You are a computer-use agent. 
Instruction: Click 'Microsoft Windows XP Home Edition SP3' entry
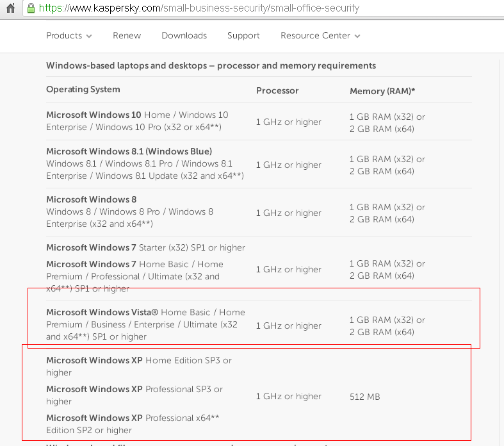click(139, 367)
